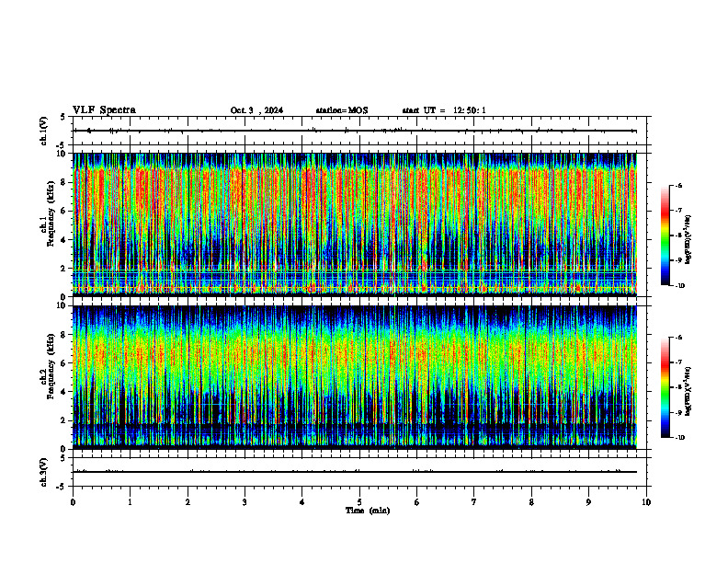Viewport: 728px width, 563px height.
Task: Click the "6" kHz tick on ch.1 axis
Action: click(x=64, y=211)
